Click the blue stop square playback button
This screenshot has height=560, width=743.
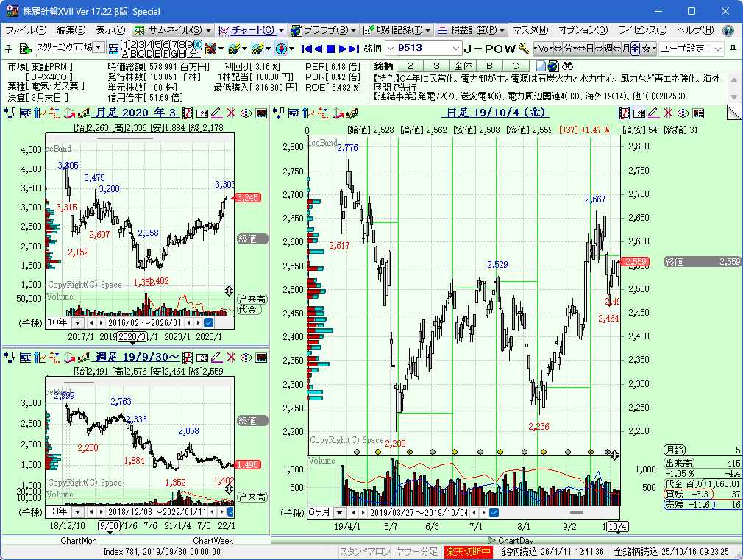pos(331,49)
